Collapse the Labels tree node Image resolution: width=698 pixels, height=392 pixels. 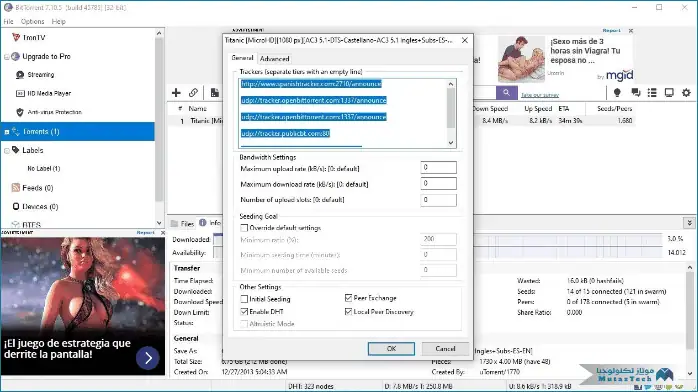coord(7,151)
